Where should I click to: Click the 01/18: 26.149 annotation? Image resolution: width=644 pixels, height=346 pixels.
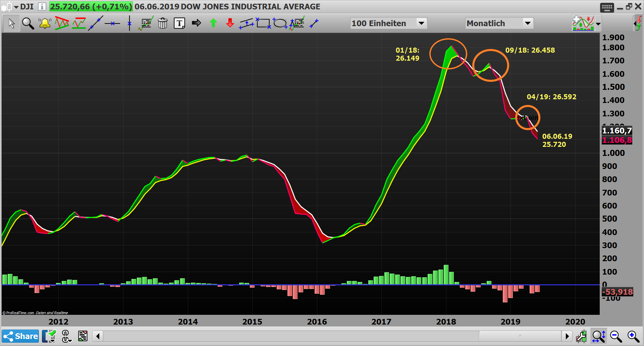(x=408, y=54)
